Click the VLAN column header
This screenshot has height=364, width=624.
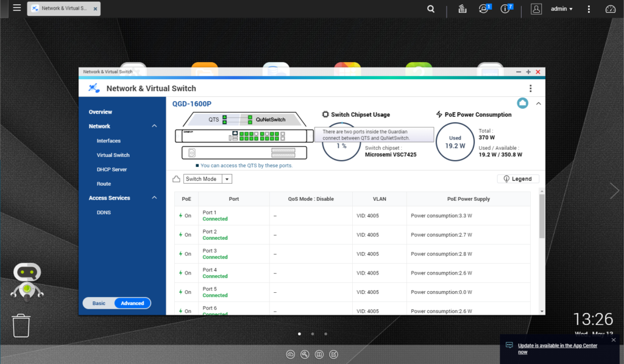379,198
